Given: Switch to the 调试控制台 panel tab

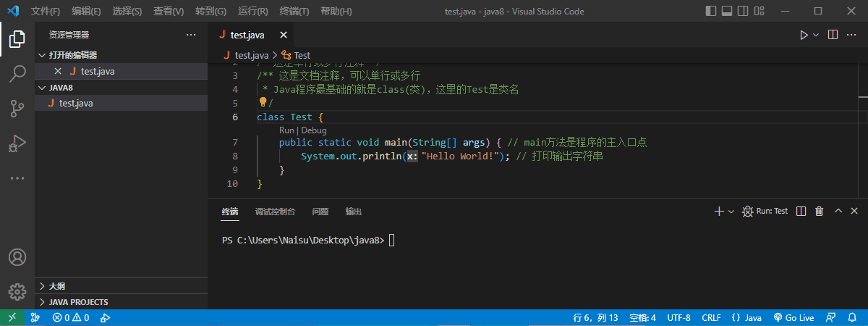Looking at the screenshot, I should click(x=275, y=212).
